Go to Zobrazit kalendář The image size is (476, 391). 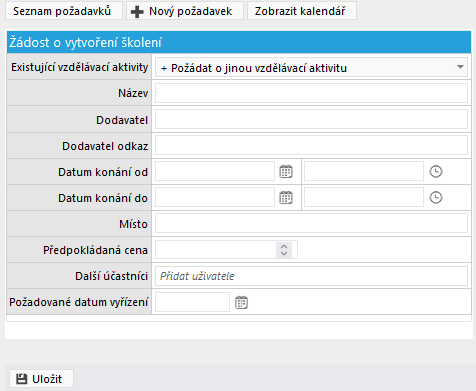[x=302, y=11]
